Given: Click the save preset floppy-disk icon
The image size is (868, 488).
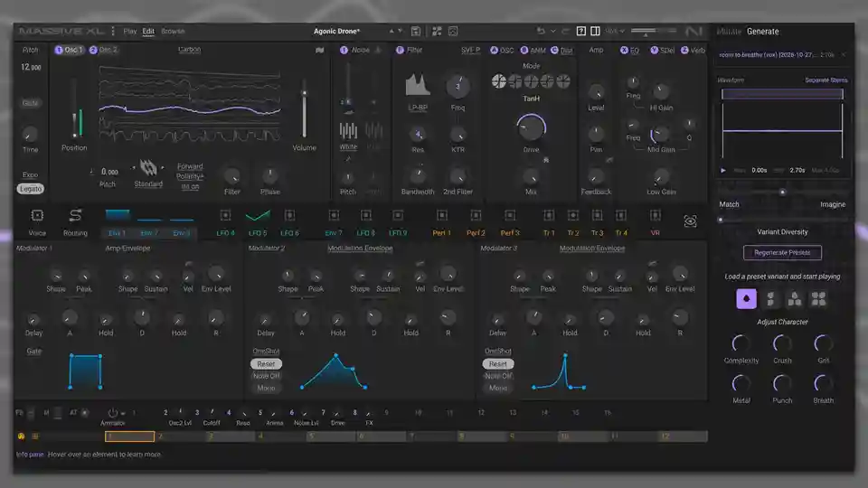Looking at the screenshot, I should 416,32.
